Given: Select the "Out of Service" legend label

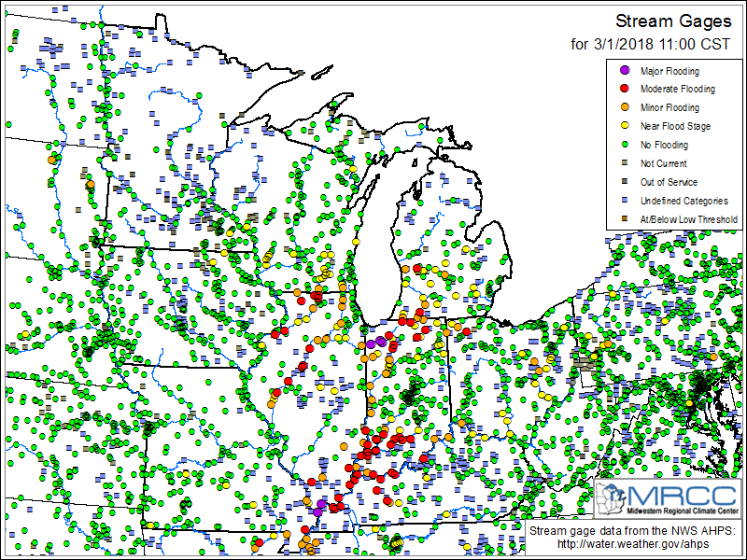Looking at the screenshot, I should (669, 182).
